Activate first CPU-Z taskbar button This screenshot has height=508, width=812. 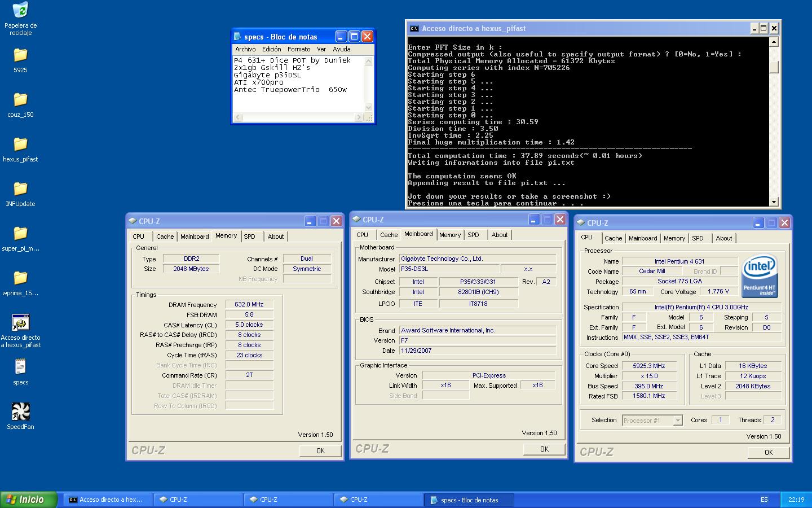[x=198, y=500]
